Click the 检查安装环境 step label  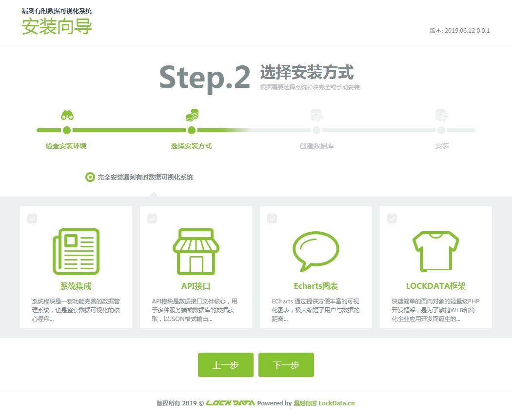(x=66, y=146)
